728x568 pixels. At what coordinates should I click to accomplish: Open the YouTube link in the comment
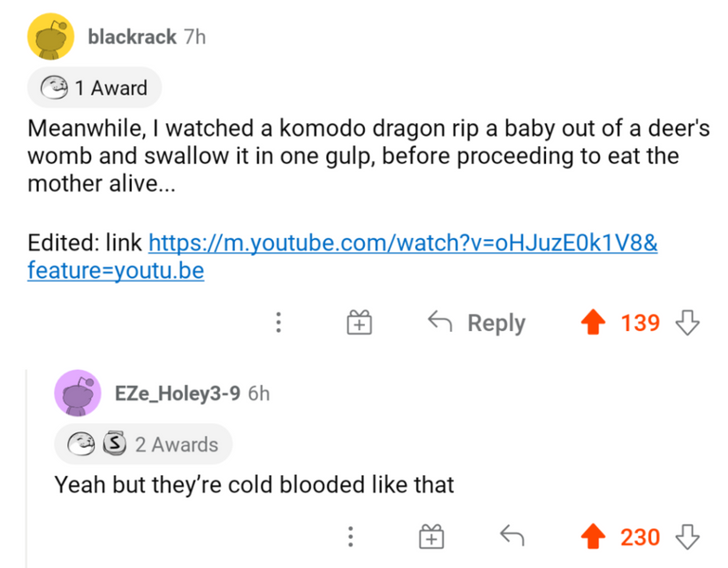click(x=403, y=242)
